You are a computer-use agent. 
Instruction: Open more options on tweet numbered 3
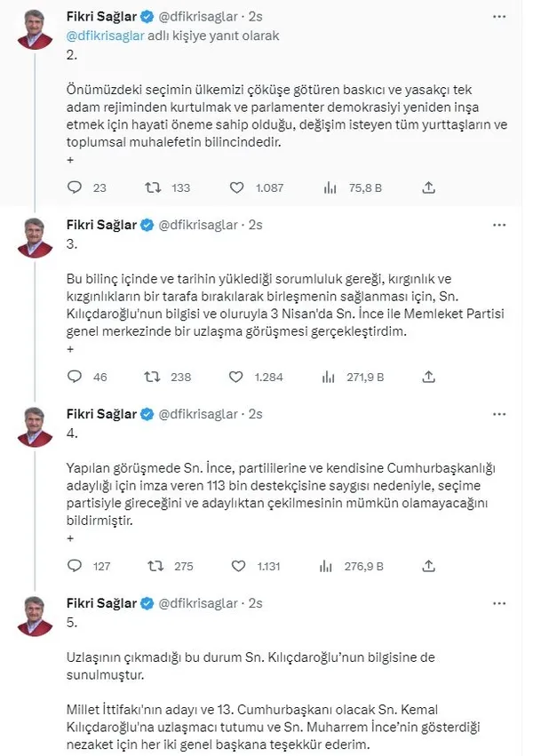pos(497,225)
